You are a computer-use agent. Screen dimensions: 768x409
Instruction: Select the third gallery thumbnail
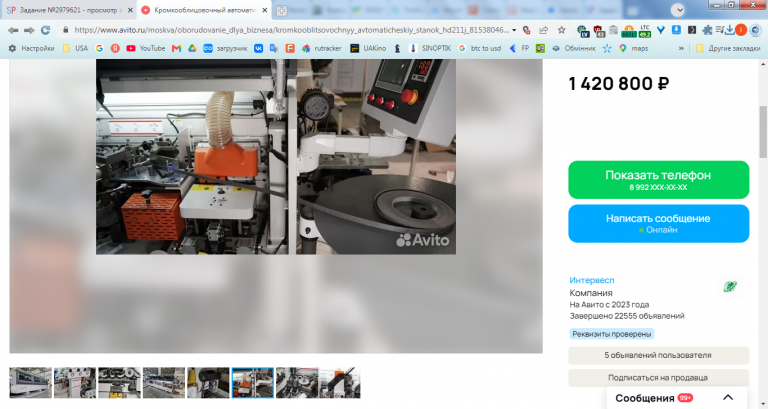click(x=119, y=383)
